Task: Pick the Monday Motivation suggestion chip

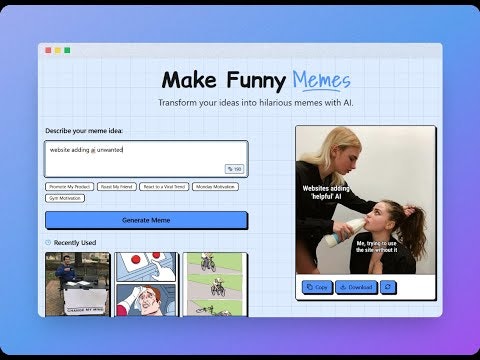Action: (215, 187)
